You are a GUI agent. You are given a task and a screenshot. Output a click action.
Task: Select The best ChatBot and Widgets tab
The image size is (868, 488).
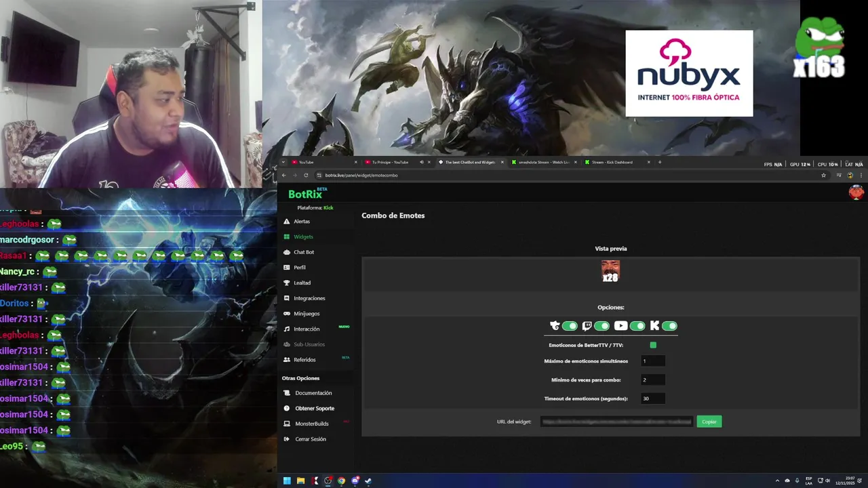click(471, 162)
